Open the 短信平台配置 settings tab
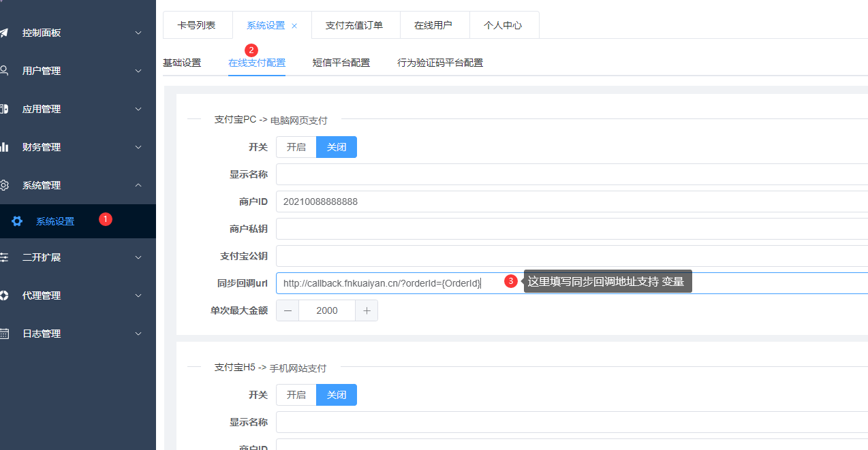This screenshot has width=868, height=450. click(341, 63)
